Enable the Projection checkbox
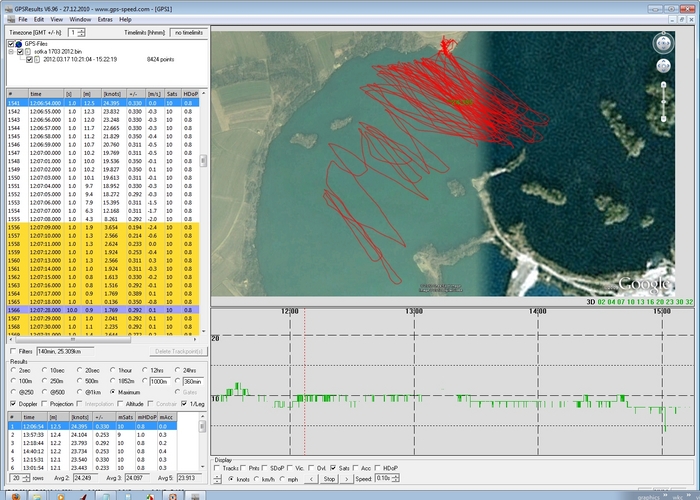This screenshot has width=700, height=500. tap(44, 404)
